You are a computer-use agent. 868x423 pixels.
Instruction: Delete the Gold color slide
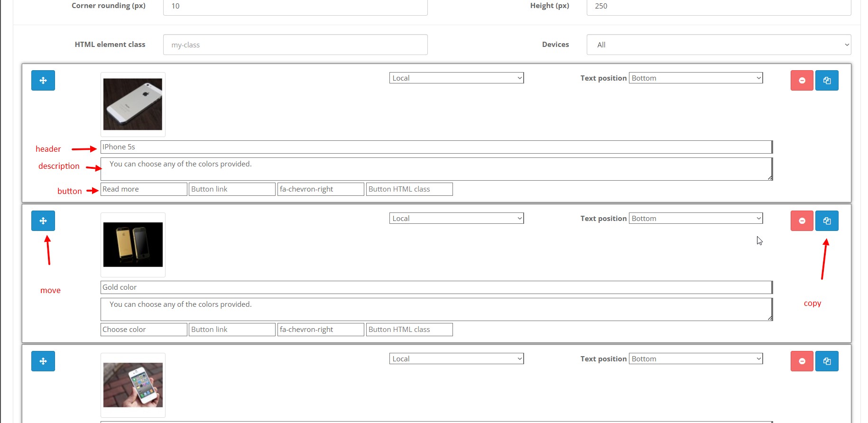(x=802, y=221)
